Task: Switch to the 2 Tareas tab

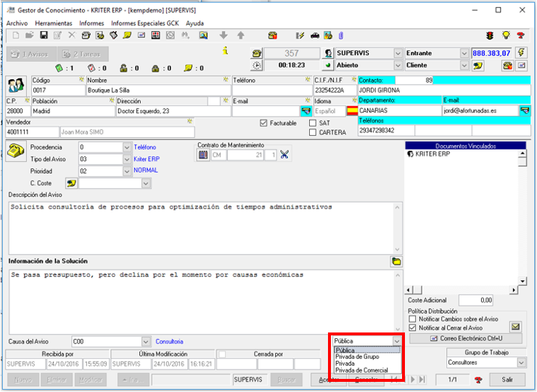Action: [x=83, y=54]
